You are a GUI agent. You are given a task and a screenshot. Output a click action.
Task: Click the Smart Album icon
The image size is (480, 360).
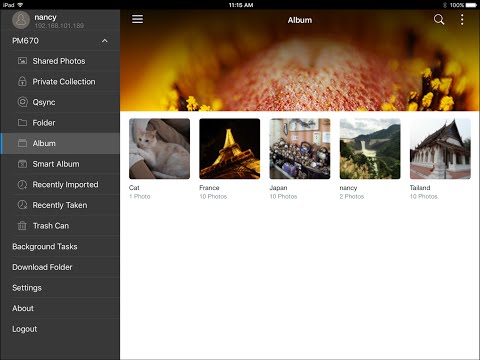pos(22,164)
